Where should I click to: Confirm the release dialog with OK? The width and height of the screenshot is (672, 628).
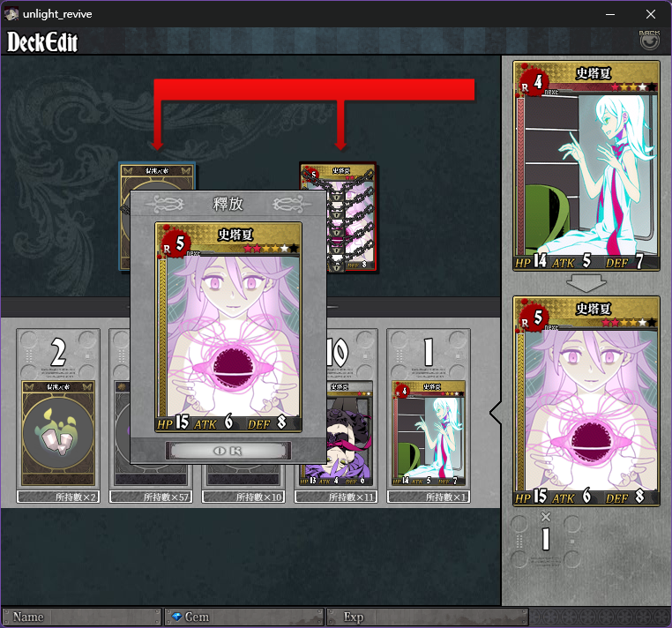[x=228, y=451]
